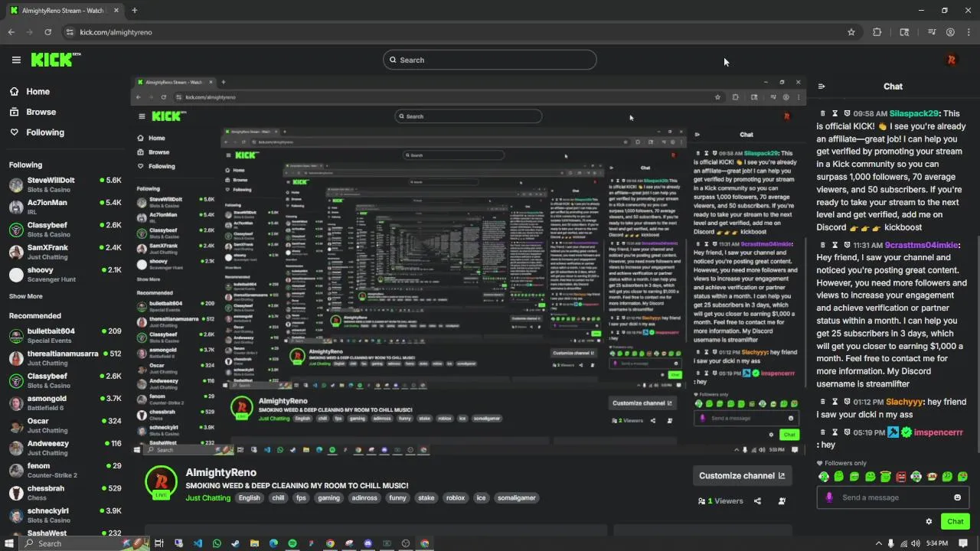The image size is (980, 551).
Task: Open the Windows Start menu
Action: tap(9, 543)
